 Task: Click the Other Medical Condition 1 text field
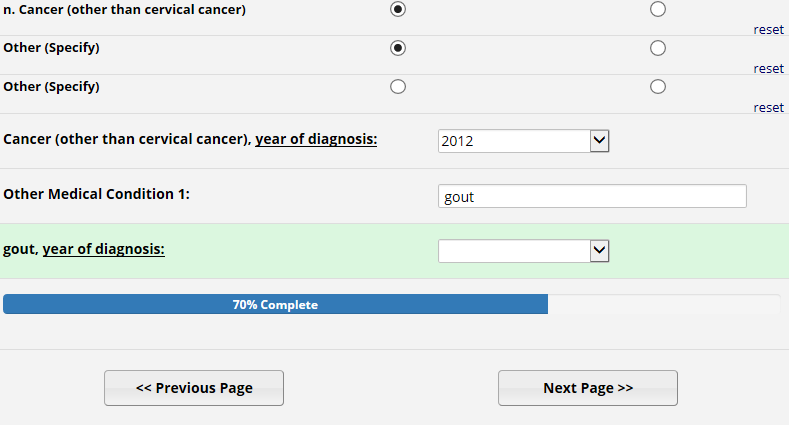[x=592, y=196]
